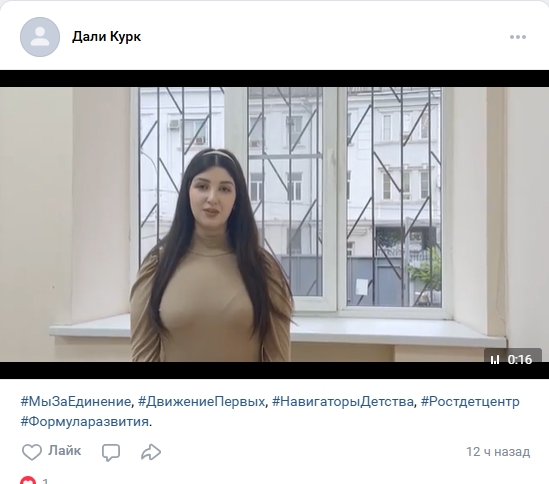Like the post with the heart icon
The width and height of the screenshot is (549, 484).
point(32,452)
